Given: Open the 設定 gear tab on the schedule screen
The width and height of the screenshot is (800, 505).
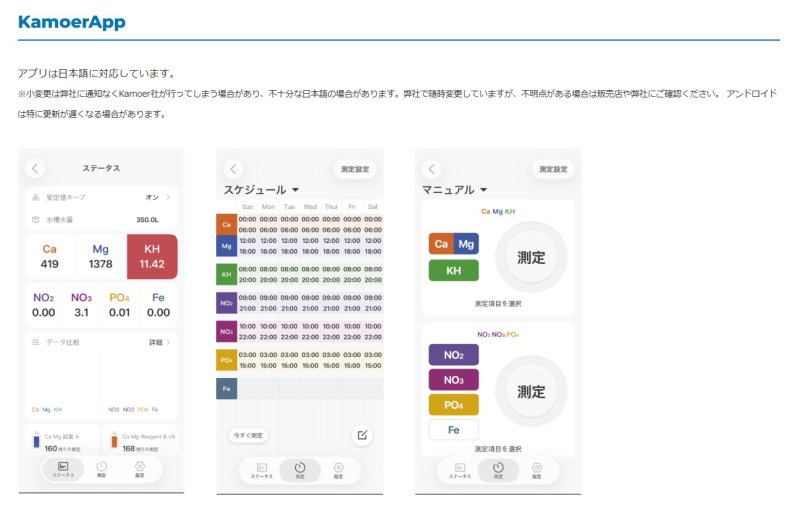Looking at the screenshot, I should [x=338, y=470].
